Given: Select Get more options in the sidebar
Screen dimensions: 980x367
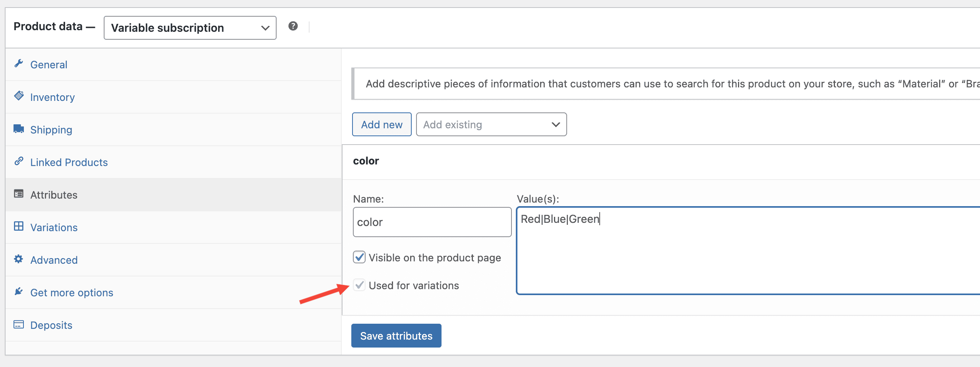Looking at the screenshot, I should click(72, 292).
